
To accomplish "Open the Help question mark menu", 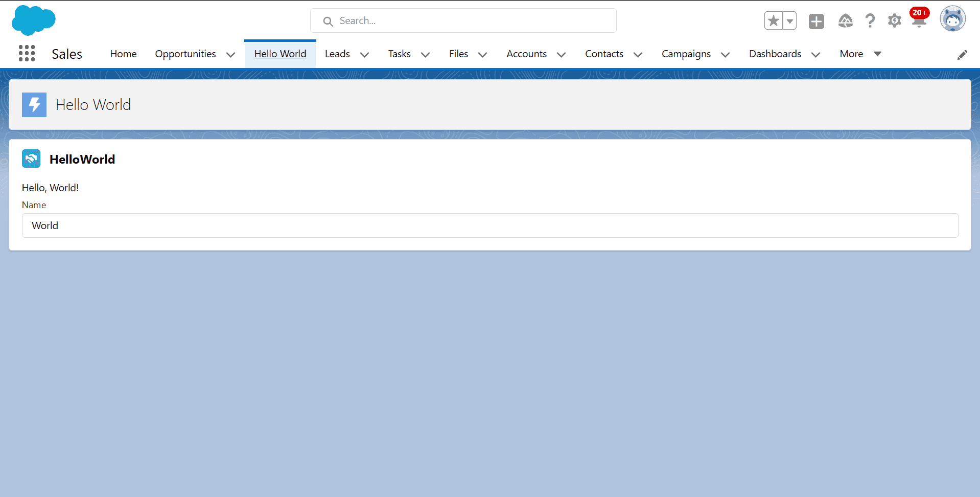I will (870, 21).
